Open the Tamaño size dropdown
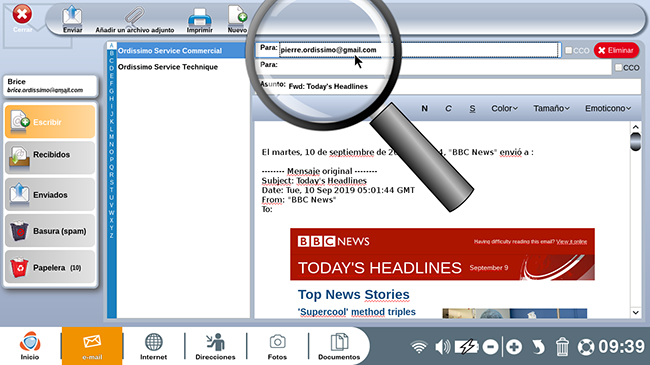Viewport: 650px width, 365px height. 551,108
